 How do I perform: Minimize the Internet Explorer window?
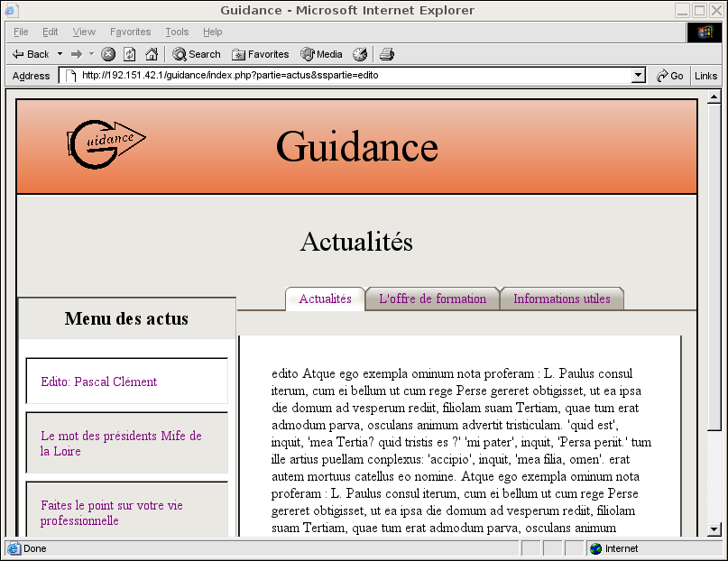pos(683,10)
